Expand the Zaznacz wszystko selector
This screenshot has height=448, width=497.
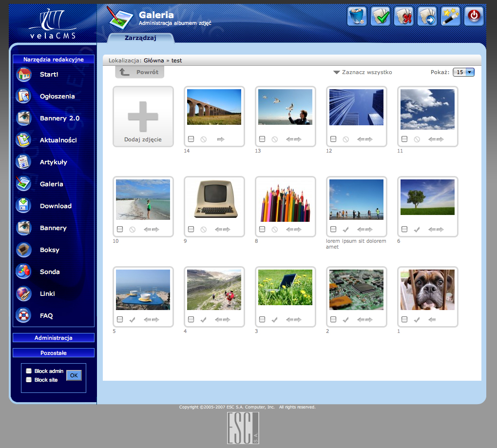click(363, 72)
